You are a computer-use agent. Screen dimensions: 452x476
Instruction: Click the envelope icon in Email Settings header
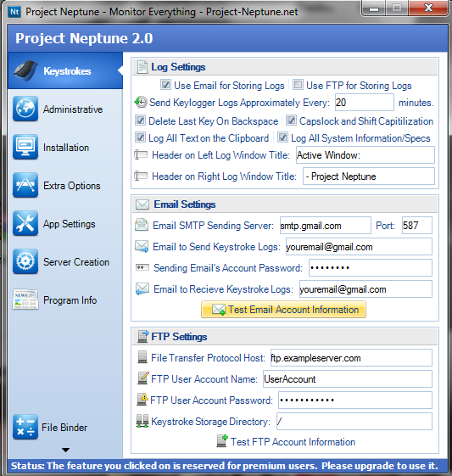coord(142,204)
